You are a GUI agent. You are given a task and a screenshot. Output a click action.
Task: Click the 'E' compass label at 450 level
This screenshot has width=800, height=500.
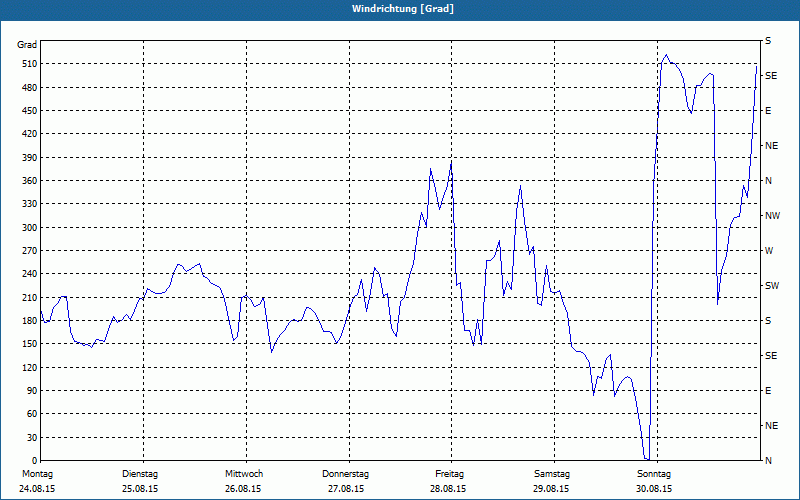tap(768, 111)
